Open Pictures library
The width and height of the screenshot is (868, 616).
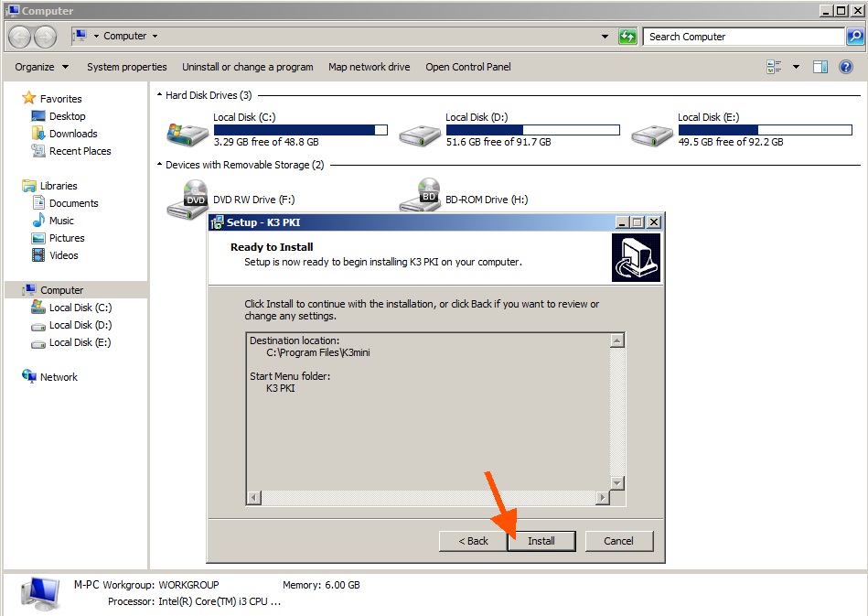point(67,238)
